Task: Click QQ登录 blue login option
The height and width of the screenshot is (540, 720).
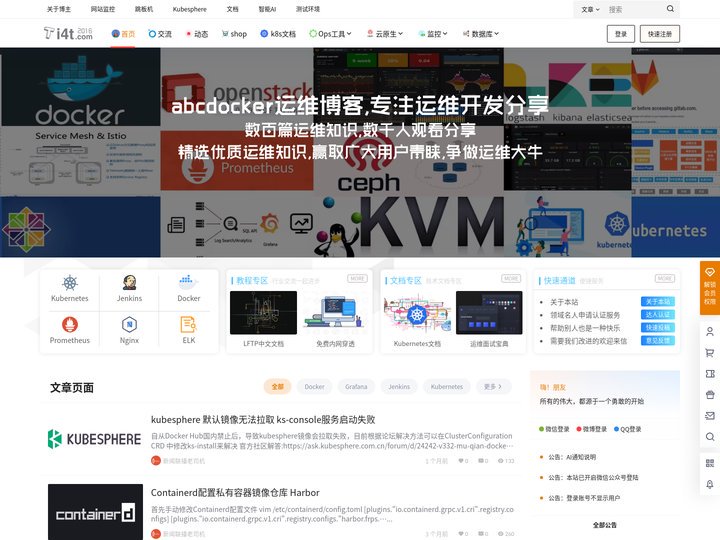Action: pyautogui.click(x=628, y=429)
